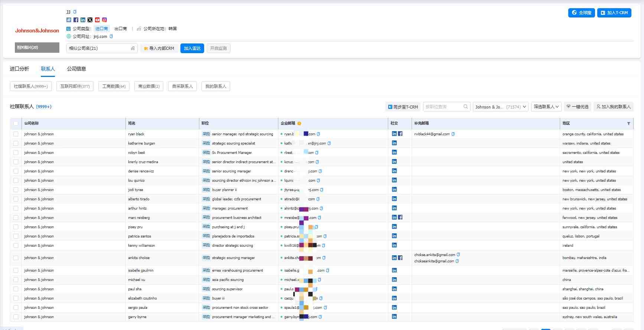The image size is (644, 330).
Task: Toggle the select-all checkbox in table header
Action: tap(16, 123)
